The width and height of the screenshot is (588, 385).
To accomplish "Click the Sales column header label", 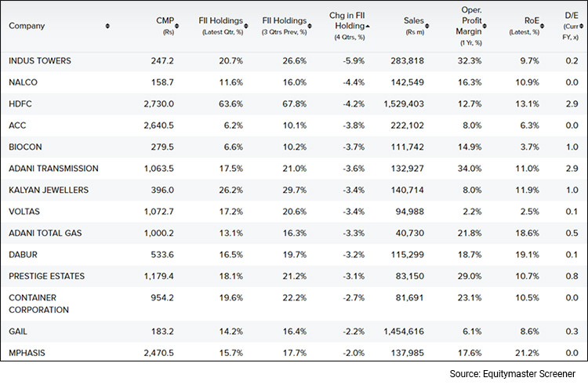I will coord(413,21).
